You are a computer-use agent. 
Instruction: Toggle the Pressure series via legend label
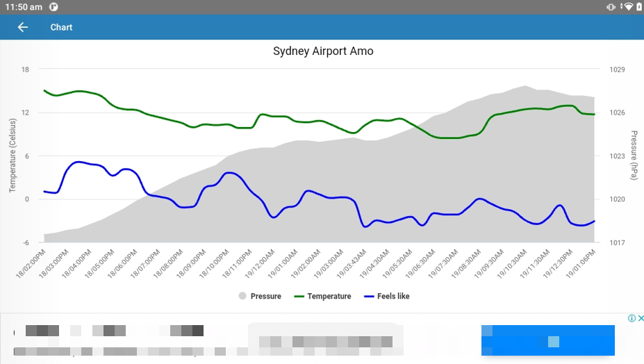tap(265, 296)
